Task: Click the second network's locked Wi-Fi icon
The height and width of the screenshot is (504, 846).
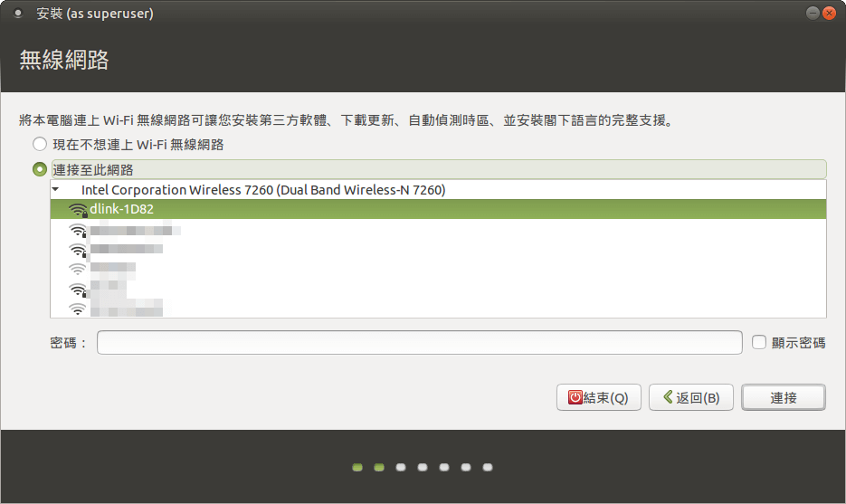Action: pyautogui.click(x=78, y=231)
